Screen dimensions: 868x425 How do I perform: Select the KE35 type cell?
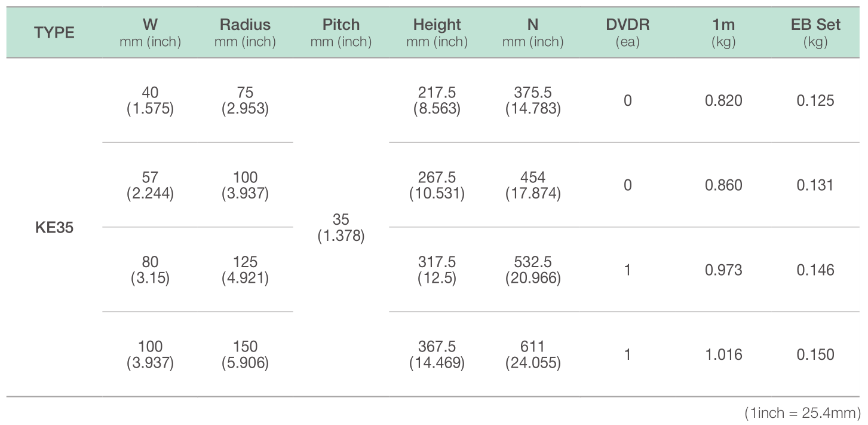tap(54, 228)
